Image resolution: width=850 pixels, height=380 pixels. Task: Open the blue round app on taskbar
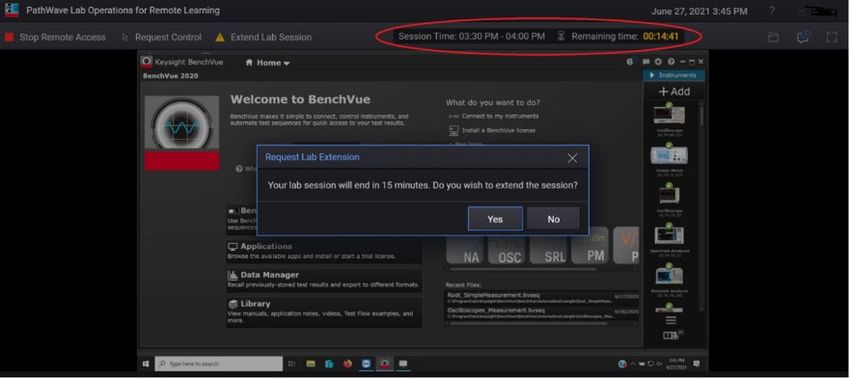(366, 364)
